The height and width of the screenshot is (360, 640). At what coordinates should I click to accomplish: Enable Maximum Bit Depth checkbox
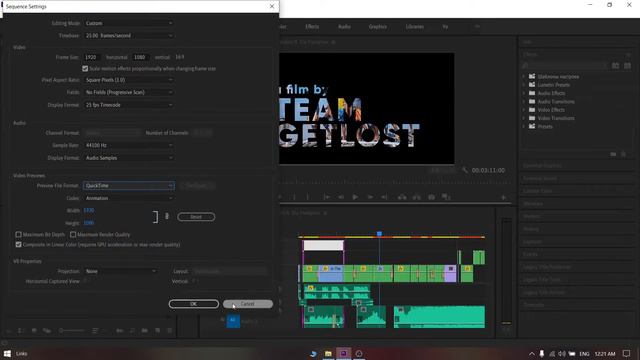tap(18, 235)
